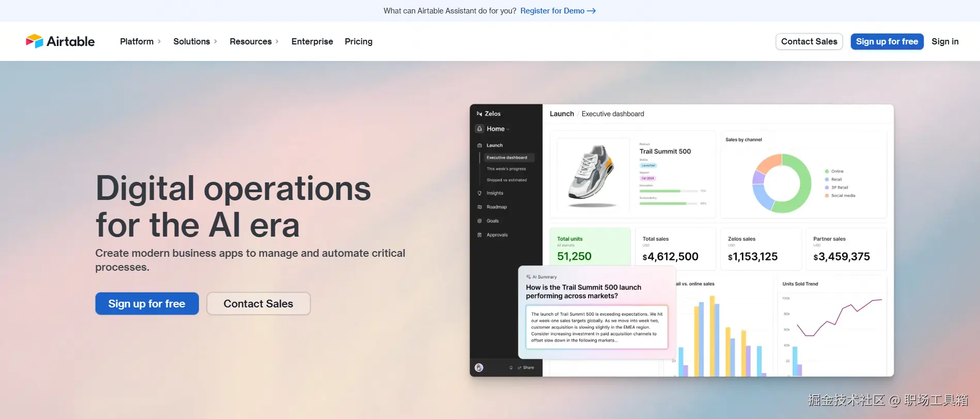Click the Insights lightbulb icon
Viewport: 980px width, 419px height.
click(480, 193)
